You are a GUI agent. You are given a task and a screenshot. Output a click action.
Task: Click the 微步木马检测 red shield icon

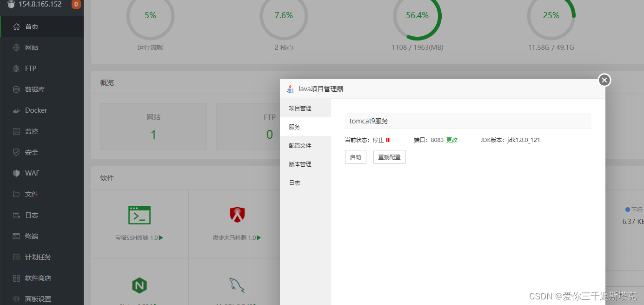coord(237,214)
